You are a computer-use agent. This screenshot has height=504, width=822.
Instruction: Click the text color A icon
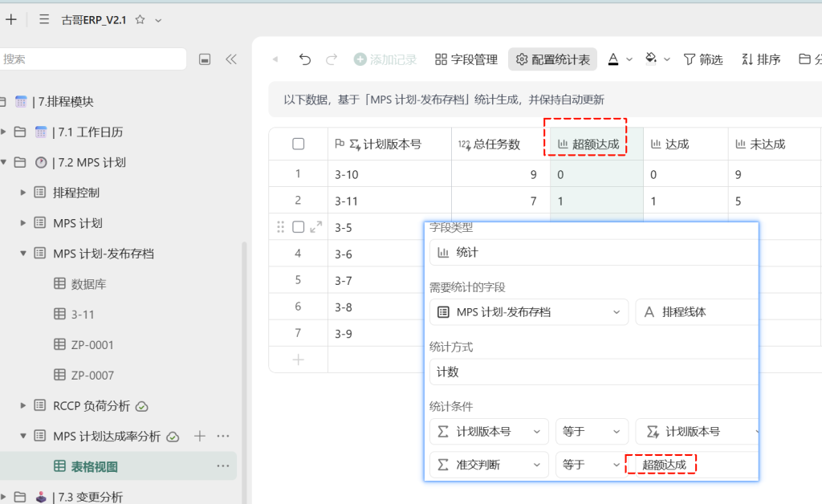point(612,59)
